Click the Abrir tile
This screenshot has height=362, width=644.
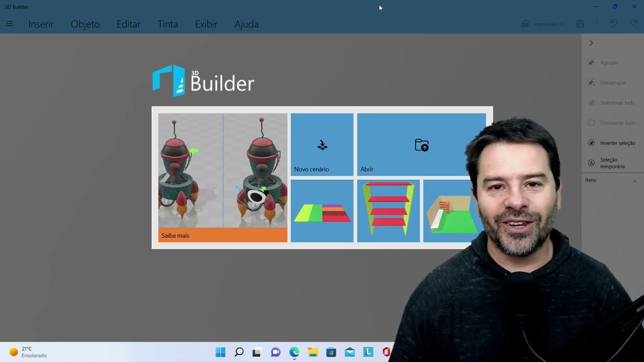pos(421,145)
